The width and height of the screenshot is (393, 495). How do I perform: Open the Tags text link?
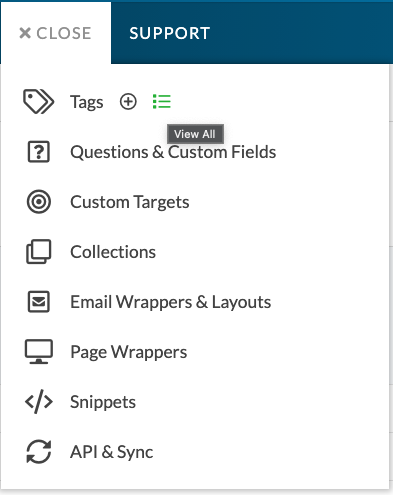(x=87, y=102)
